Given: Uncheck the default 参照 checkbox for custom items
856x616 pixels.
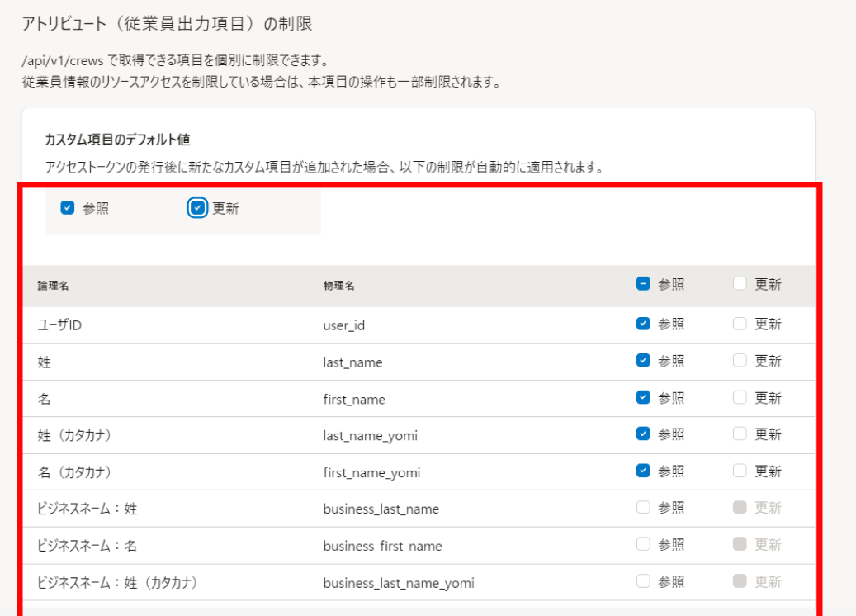Looking at the screenshot, I should 68,208.
